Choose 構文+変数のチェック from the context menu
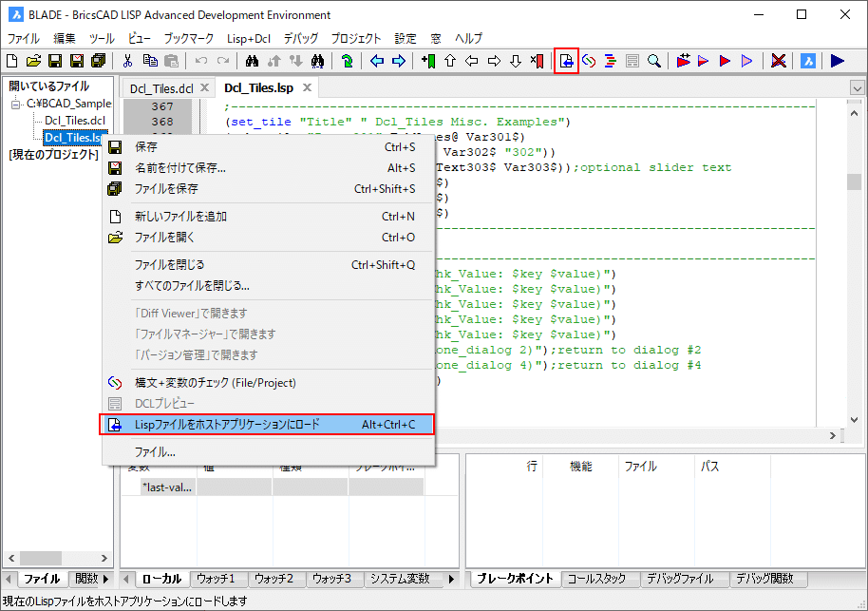Image resolution: width=868 pixels, height=611 pixels. (x=268, y=383)
